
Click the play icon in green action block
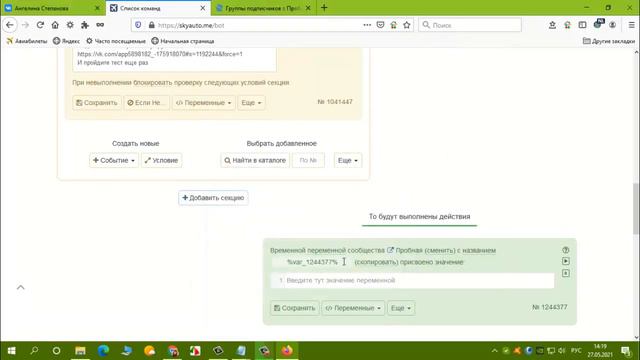tap(566, 261)
